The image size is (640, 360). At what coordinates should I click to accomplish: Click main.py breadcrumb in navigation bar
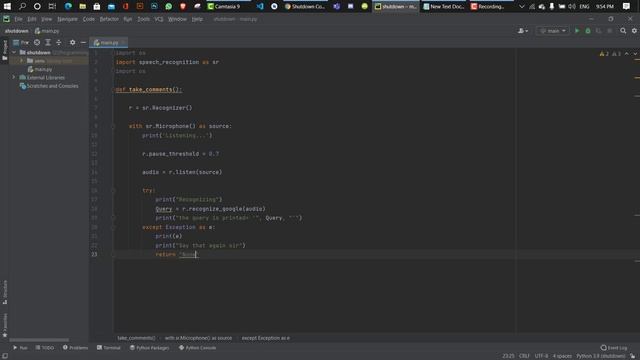[47, 31]
